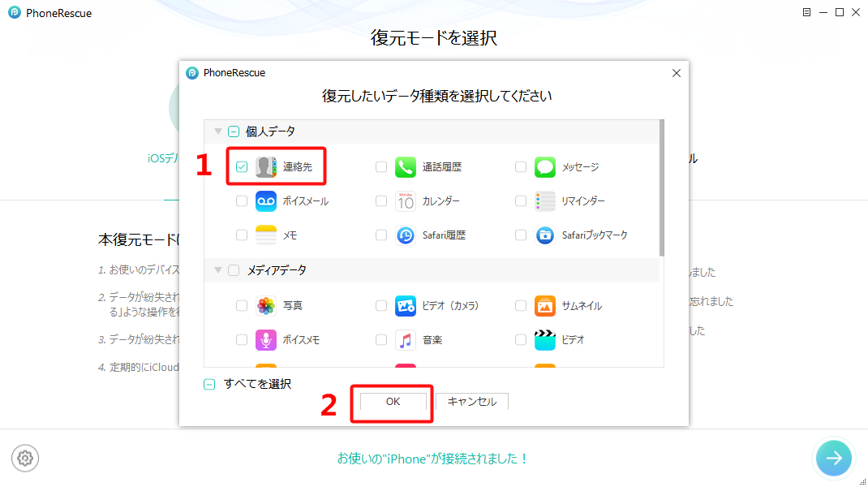
Task: Click the キャンセル button
Action: (x=471, y=402)
